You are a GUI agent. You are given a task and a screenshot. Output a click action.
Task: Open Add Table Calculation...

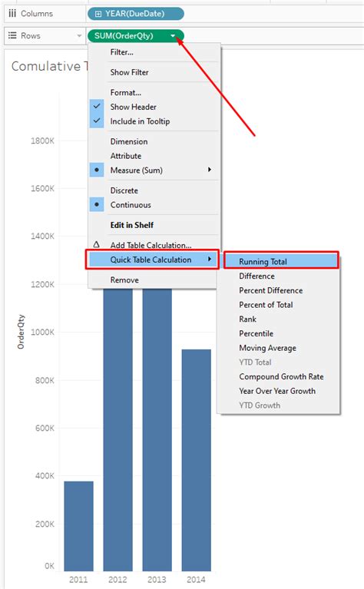151,245
